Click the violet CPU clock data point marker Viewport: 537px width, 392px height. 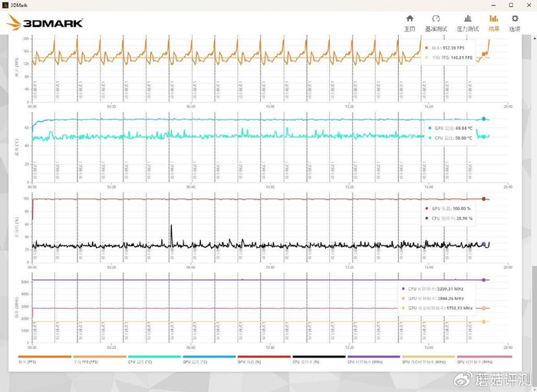click(483, 280)
